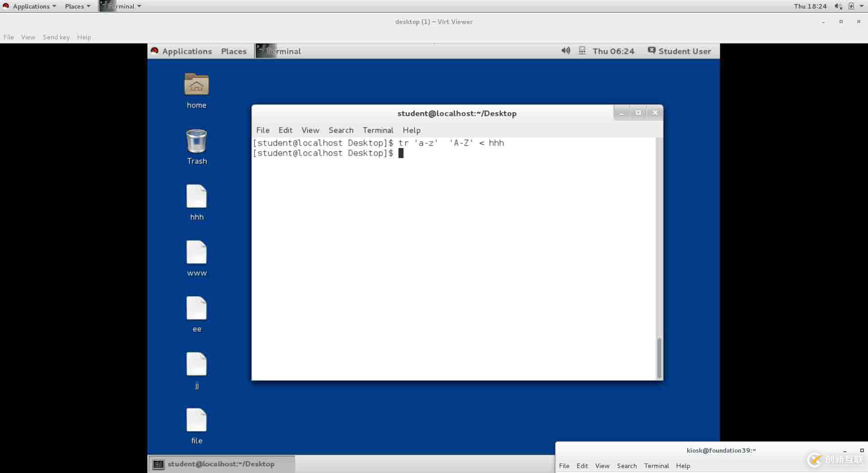Screen dimensions: 868x473
Task: Select the ee file icon on desktop
Action: click(x=196, y=309)
